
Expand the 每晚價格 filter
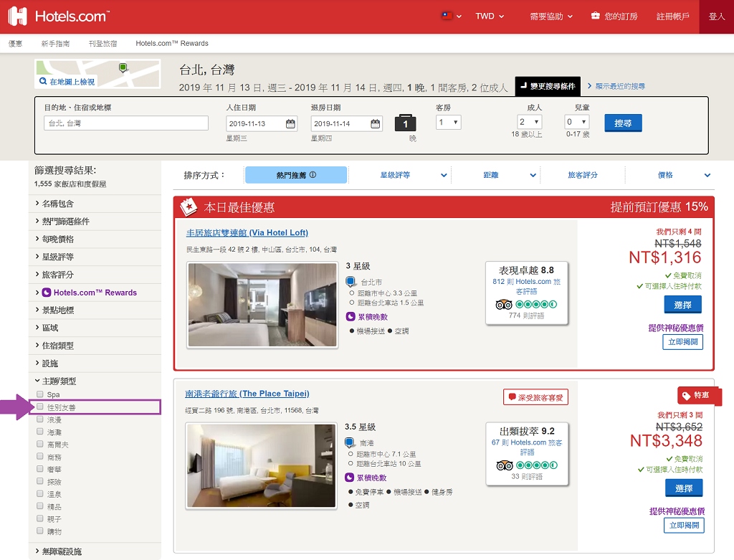95,239
